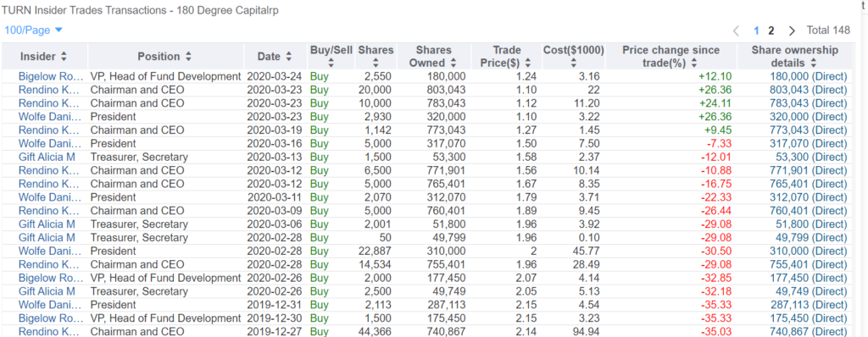Open 53,300 (Direct) ownership link
The height and width of the screenshot is (337, 868).
click(811, 157)
